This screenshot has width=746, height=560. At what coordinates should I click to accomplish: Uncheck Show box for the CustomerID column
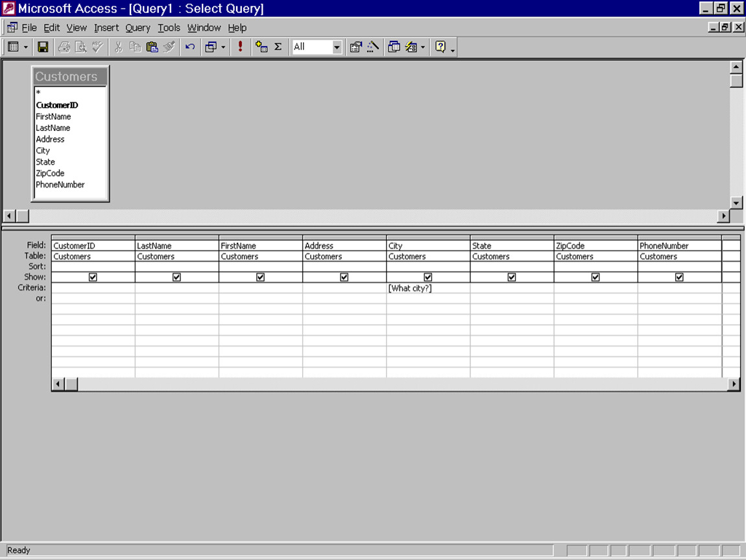point(93,277)
